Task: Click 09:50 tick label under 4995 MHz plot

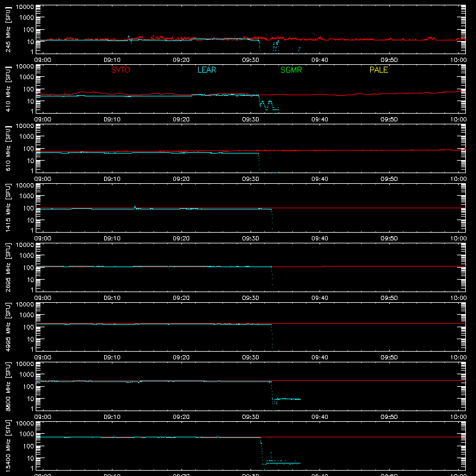Action: pos(389,358)
